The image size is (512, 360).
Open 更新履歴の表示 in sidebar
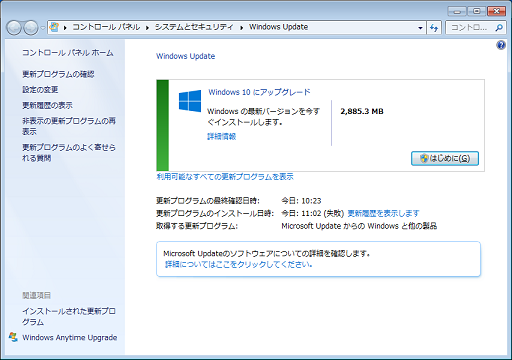click(x=47, y=105)
